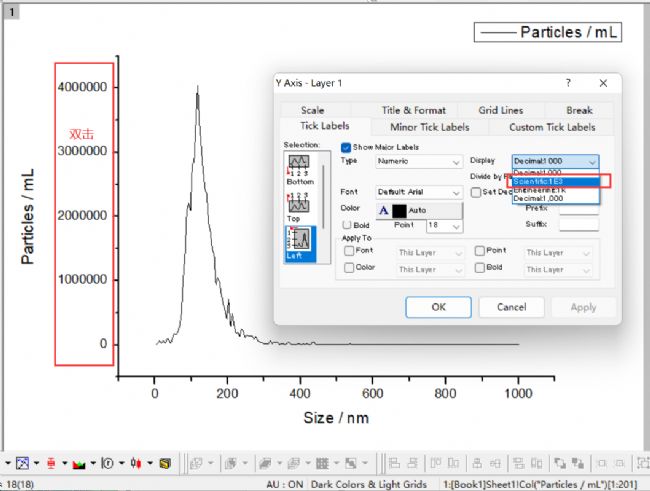
Task: Select the Left axis icon in Selection list
Action: point(299,240)
